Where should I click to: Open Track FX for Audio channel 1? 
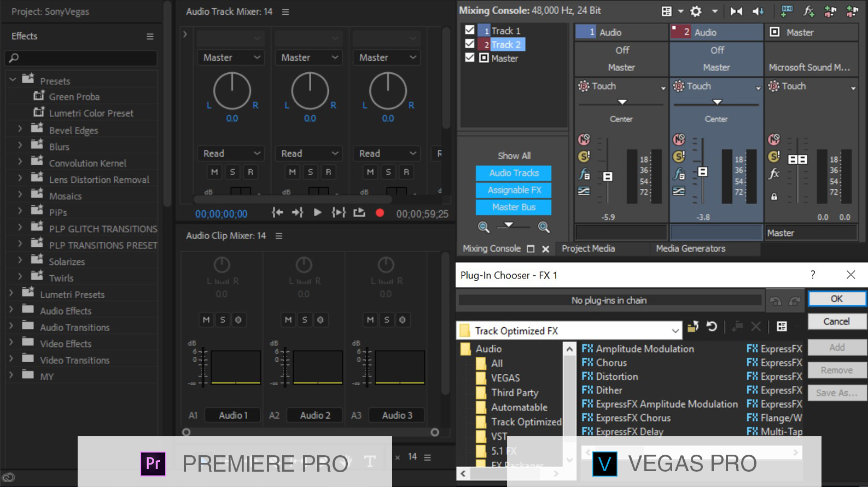[x=584, y=174]
